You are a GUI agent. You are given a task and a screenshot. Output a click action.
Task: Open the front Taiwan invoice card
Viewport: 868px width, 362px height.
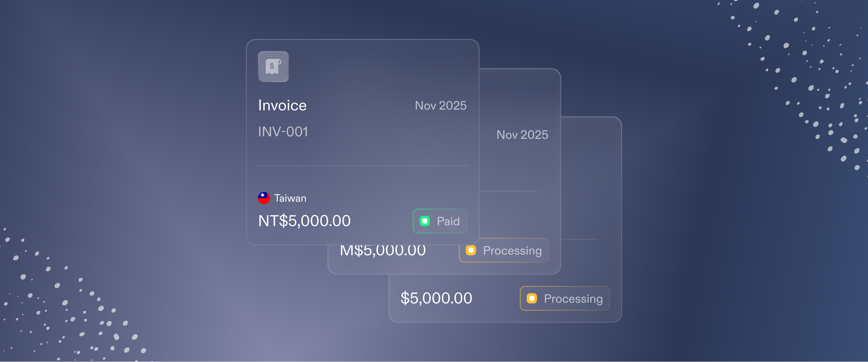click(x=363, y=142)
